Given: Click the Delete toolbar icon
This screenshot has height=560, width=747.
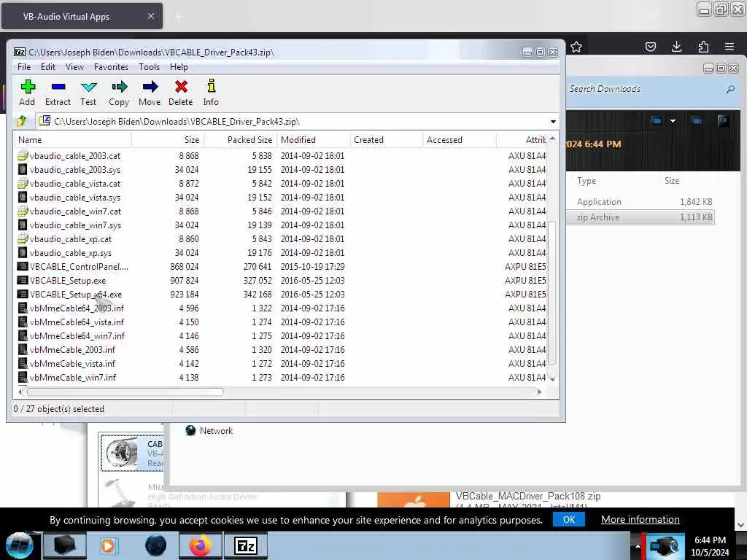Looking at the screenshot, I should point(181,93).
